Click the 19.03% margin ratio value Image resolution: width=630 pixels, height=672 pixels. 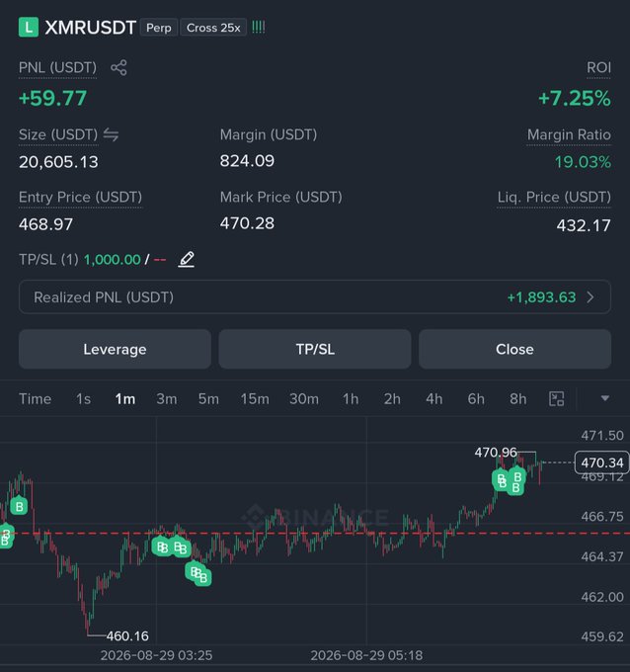(583, 162)
